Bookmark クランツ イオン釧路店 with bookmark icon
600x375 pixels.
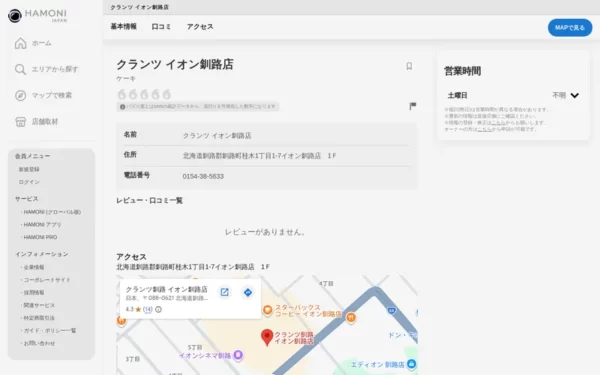click(409, 66)
